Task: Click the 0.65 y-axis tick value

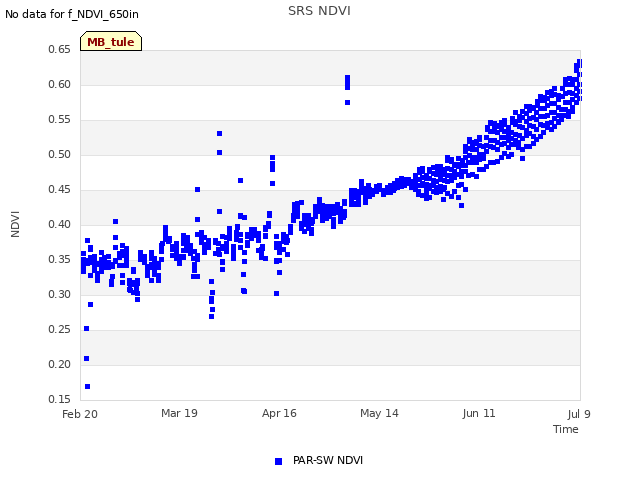Action: pyautogui.click(x=60, y=49)
